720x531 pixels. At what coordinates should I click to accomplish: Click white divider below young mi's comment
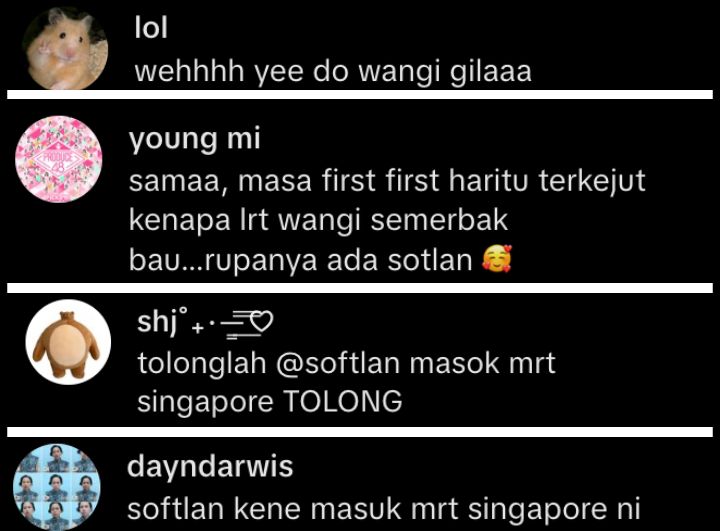(x=360, y=288)
